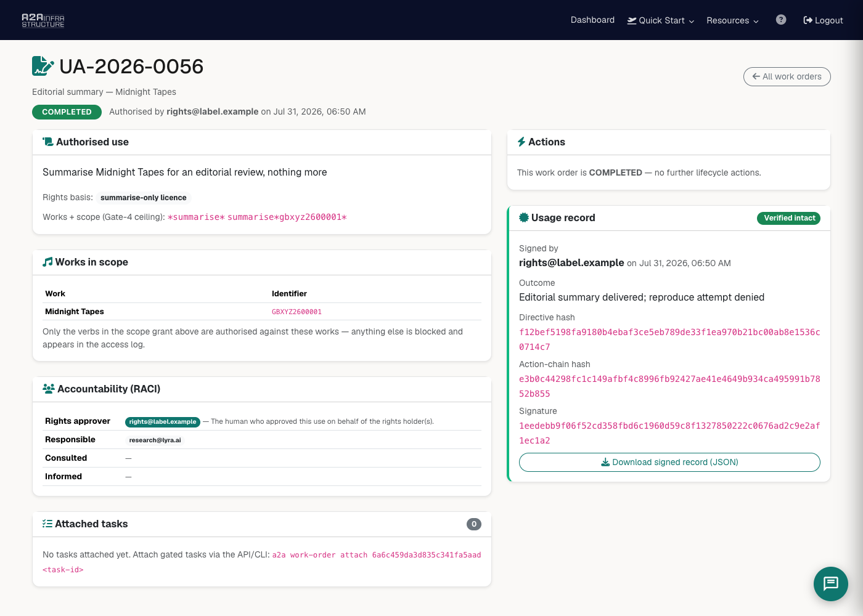
Task: Click the Midnight Tapes work cell
Action: coord(75,312)
